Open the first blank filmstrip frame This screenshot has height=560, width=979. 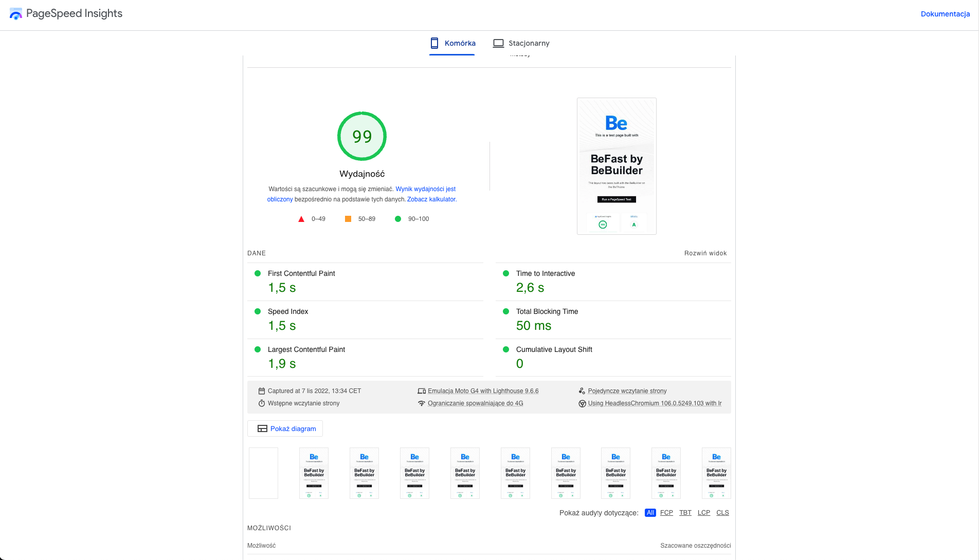(x=263, y=473)
